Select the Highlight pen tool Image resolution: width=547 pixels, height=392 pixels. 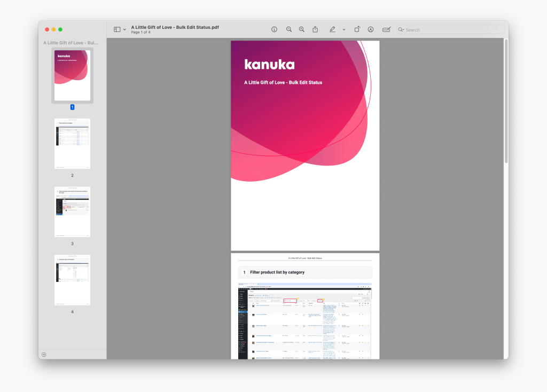point(332,30)
